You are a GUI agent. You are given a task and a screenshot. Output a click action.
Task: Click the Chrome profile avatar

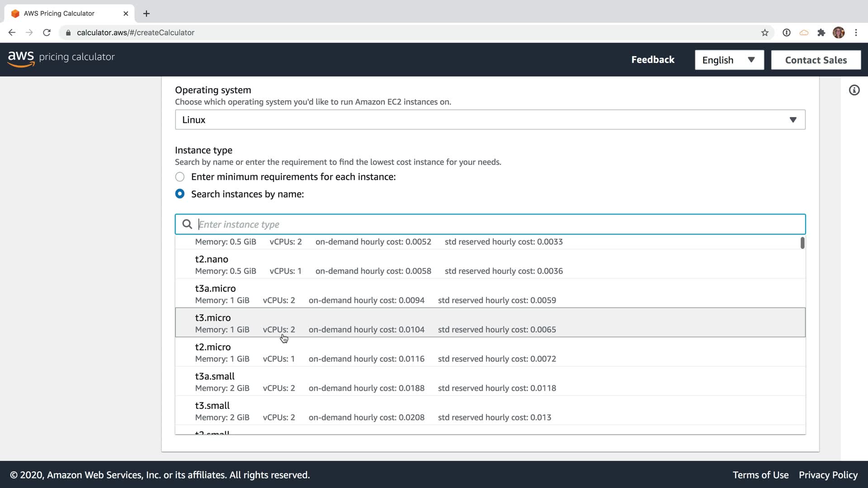click(838, 33)
